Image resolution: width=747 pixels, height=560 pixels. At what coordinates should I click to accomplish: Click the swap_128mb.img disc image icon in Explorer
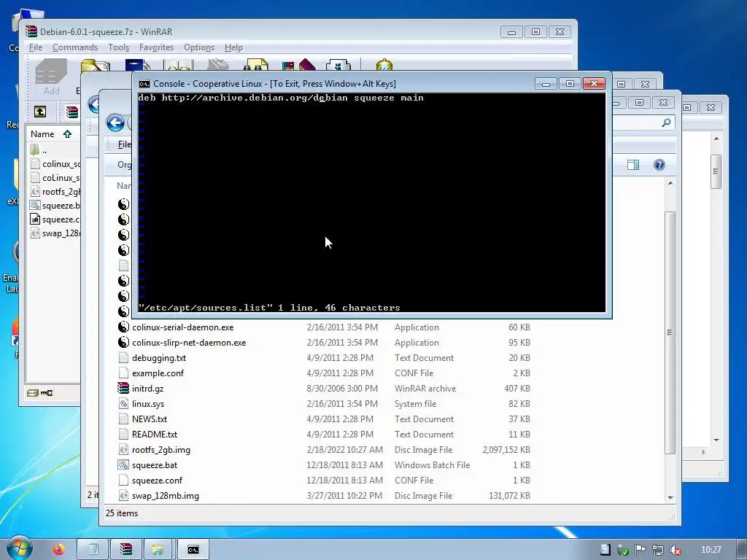(123, 496)
